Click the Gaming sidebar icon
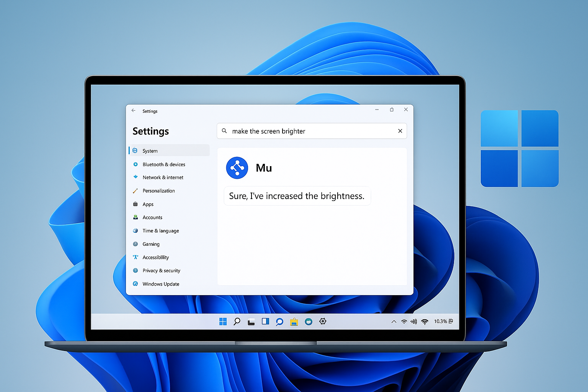The width and height of the screenshot is (588, 392). click(135, 244)
